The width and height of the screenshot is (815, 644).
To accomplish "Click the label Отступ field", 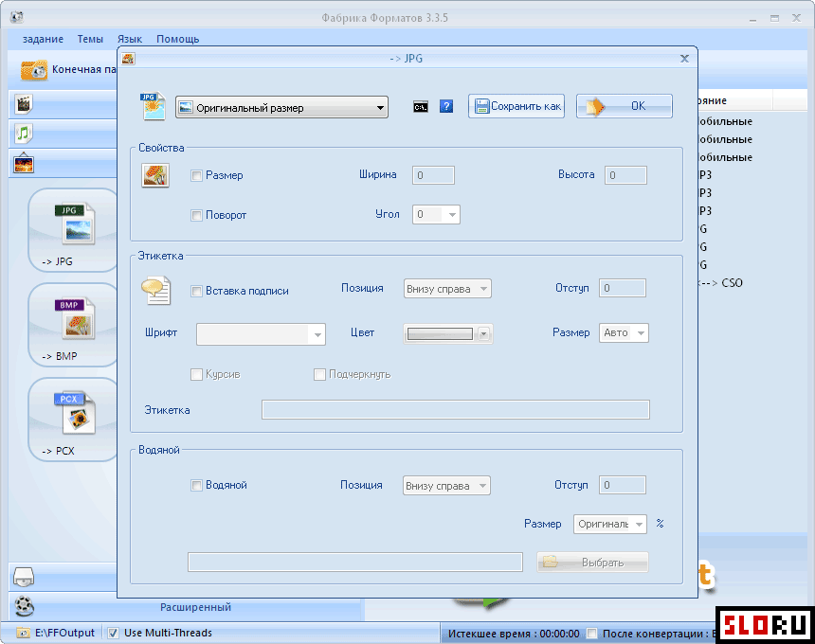I will pos(623,288).
